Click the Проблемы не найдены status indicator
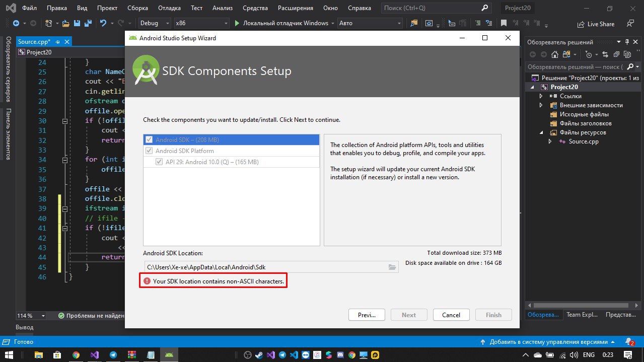This screenshot has width=644, height=362. click(x=91, y=316)
